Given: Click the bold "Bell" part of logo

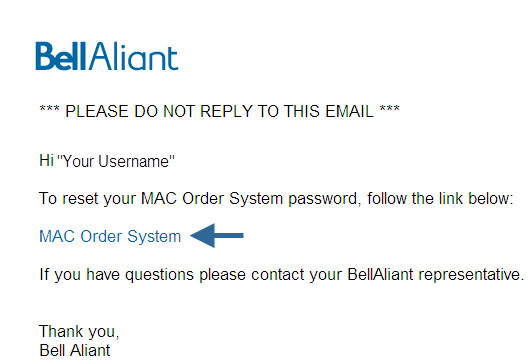Looking at the screenshot, I should (61, 56).
